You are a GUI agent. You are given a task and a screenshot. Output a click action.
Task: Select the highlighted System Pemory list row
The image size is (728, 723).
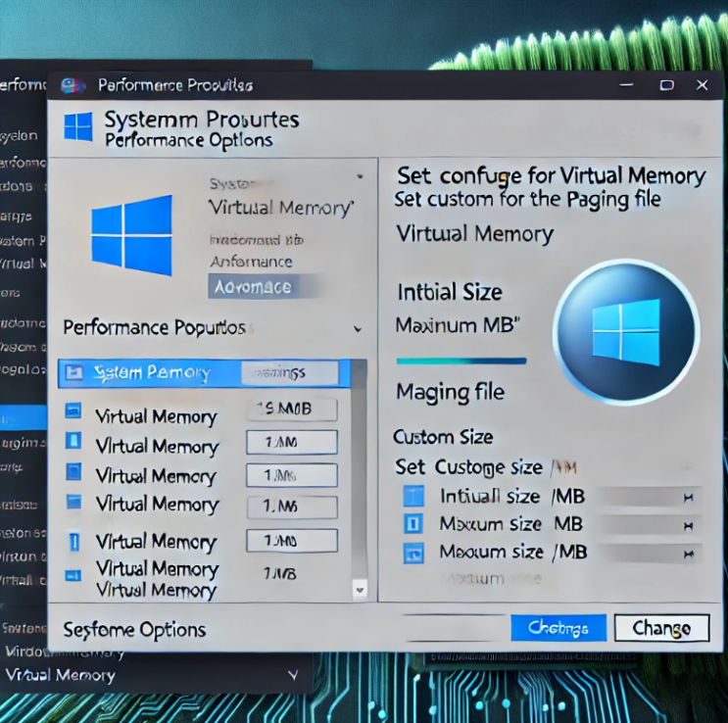(x=204, y=373)
